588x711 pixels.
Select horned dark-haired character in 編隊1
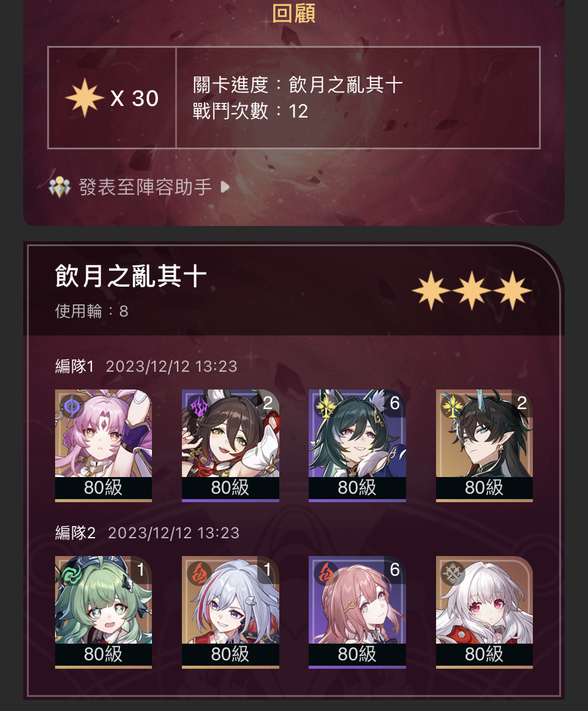click(484, 445)
